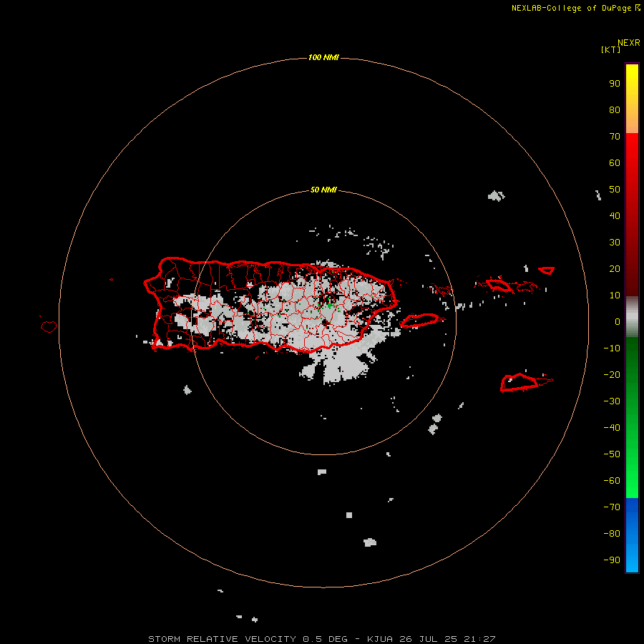Viewport: 644px width, 644px height.
Task: Click the -90 value on the velocity scale
Action: 612,560
